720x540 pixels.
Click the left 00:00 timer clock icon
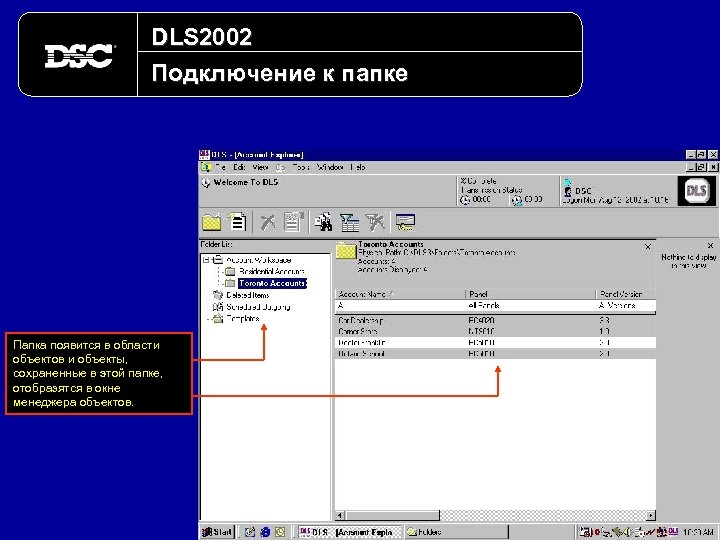coord(465,200)
